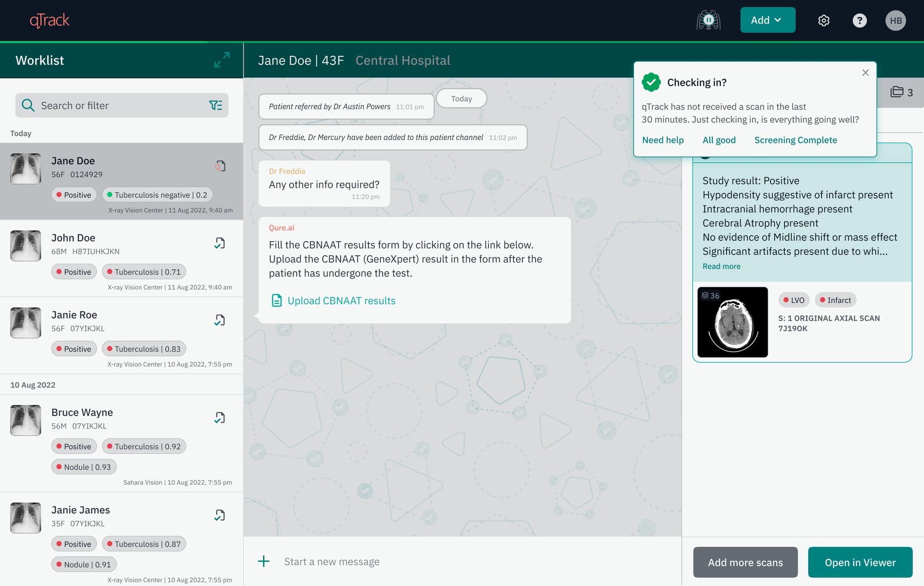This screenshot has width=924, height=586.
Task: Click Janie Roe's report status icon
Action: 219,320
